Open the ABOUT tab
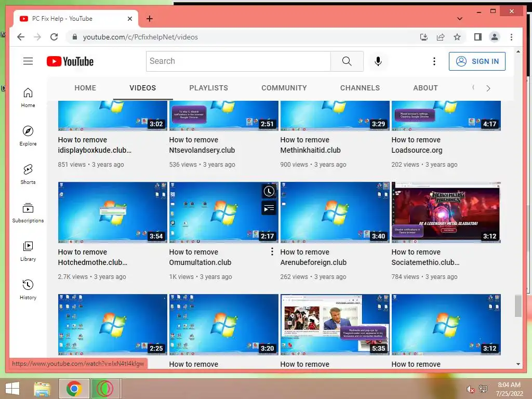This screenshot has width=532, height=399. 425,88
